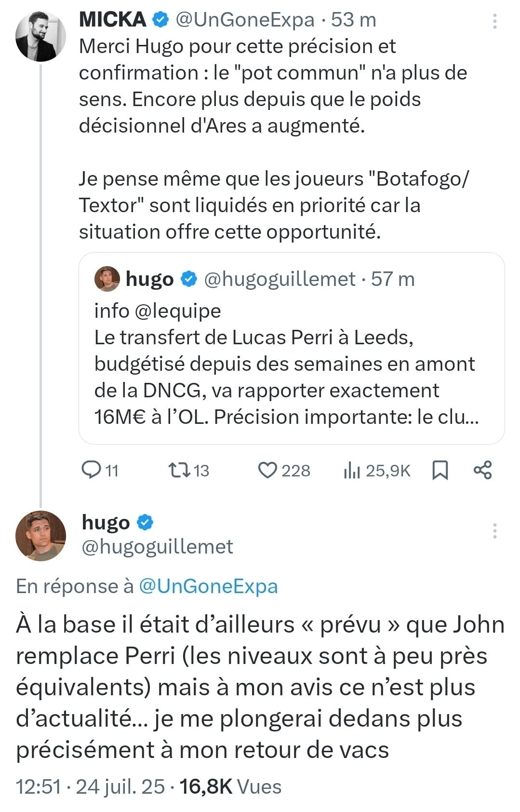Tap small hugo avatar in quoted tweet
This screenshot has height=812, width=520.
click(x=107, y=279)
